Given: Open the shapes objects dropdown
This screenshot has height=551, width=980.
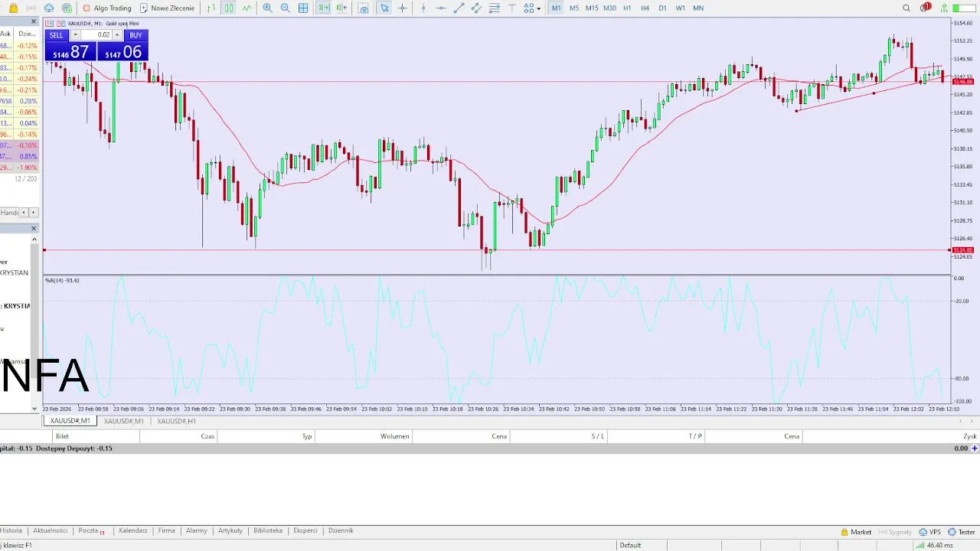Looking at the screenshot, I should point(532,8).
